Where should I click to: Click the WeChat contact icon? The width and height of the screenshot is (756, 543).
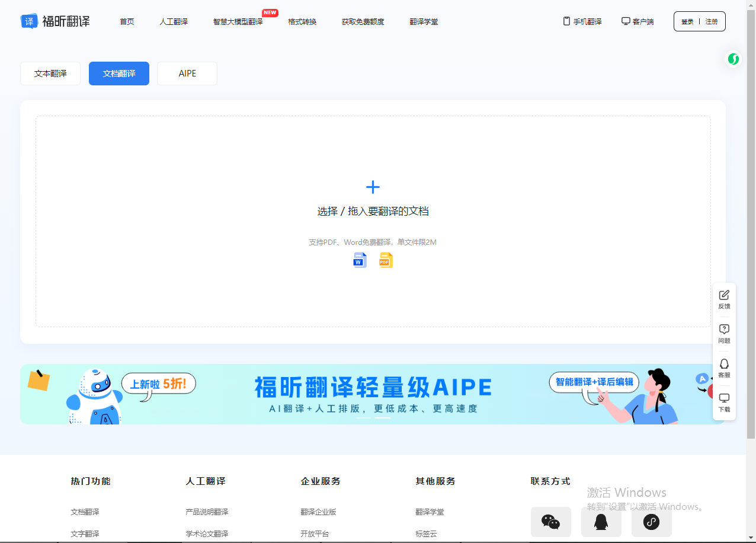click(551, 522)
